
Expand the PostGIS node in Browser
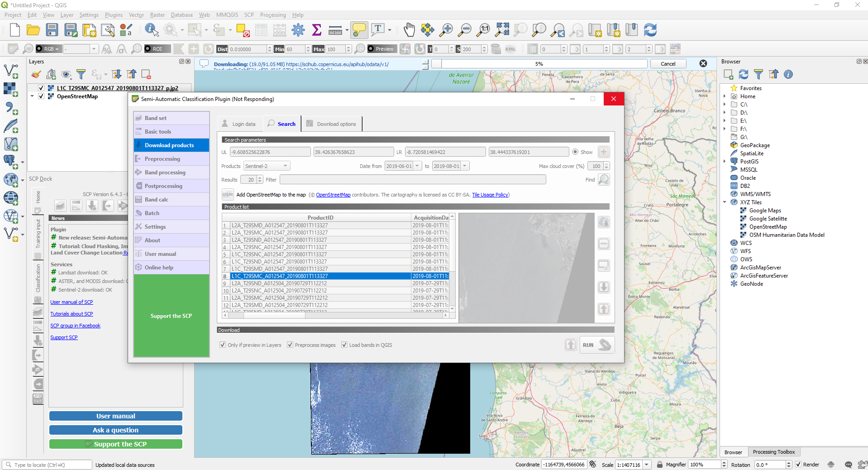[725, 162]
